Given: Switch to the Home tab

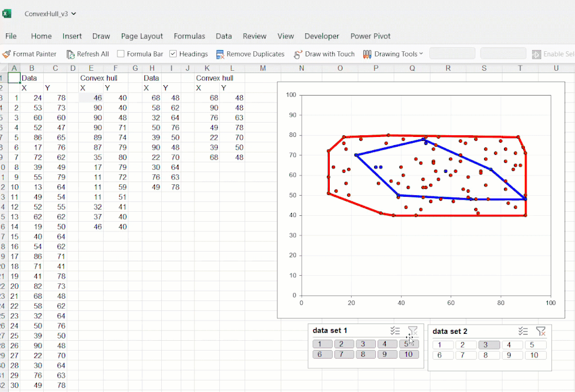Looking at the screenshot, I should pyautogui.click(x=41, y=36).
